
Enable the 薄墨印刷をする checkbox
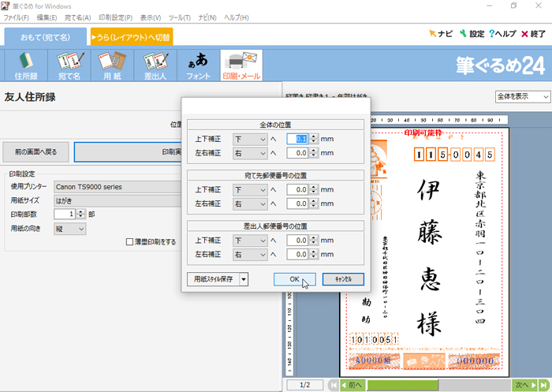click(x=130, y=242)
